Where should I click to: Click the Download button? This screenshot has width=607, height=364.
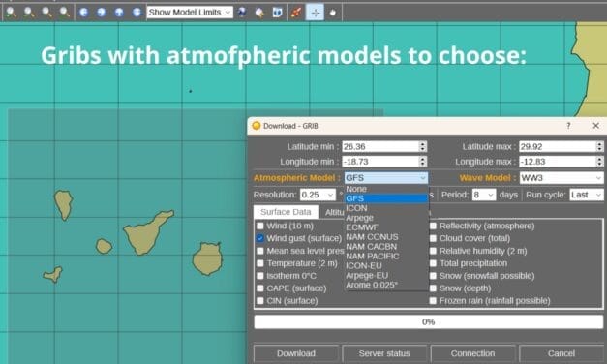pos(296,353)
